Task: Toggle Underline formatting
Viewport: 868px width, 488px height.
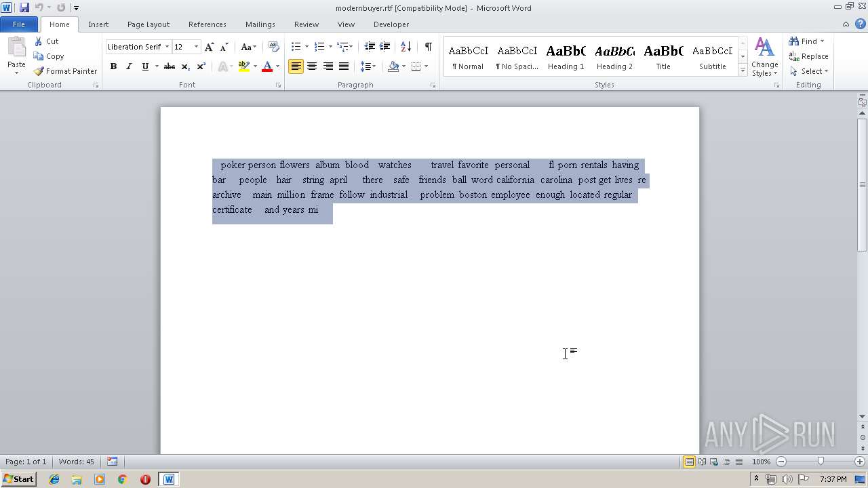Action: point(144,66)
